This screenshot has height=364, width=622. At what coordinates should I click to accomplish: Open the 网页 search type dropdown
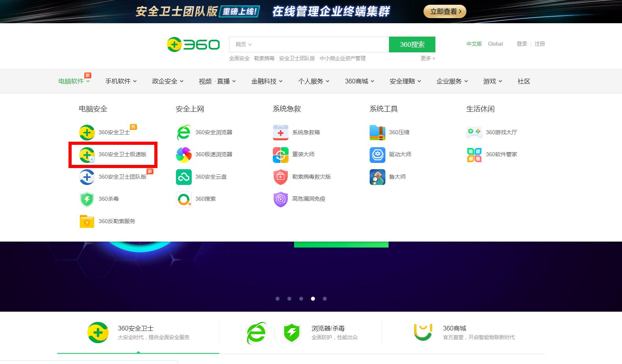coord(244,44)
